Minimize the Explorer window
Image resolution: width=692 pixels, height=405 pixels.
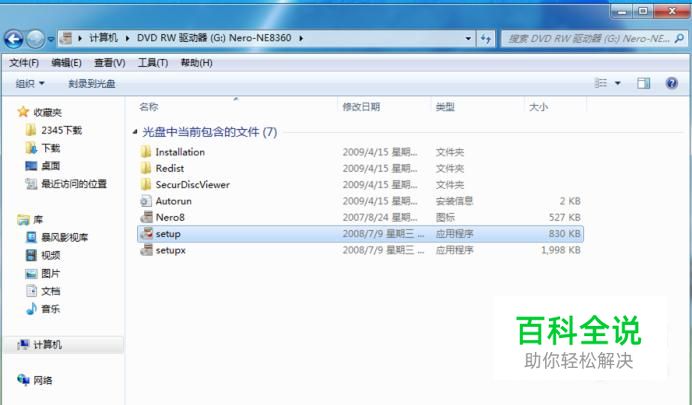click(x=623, y=11)
